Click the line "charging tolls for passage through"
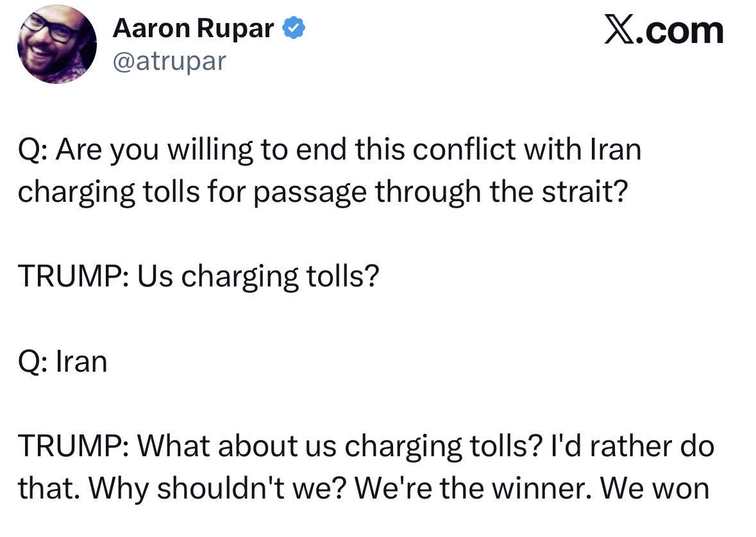This screenshot has width=756, height=537. 322,192
